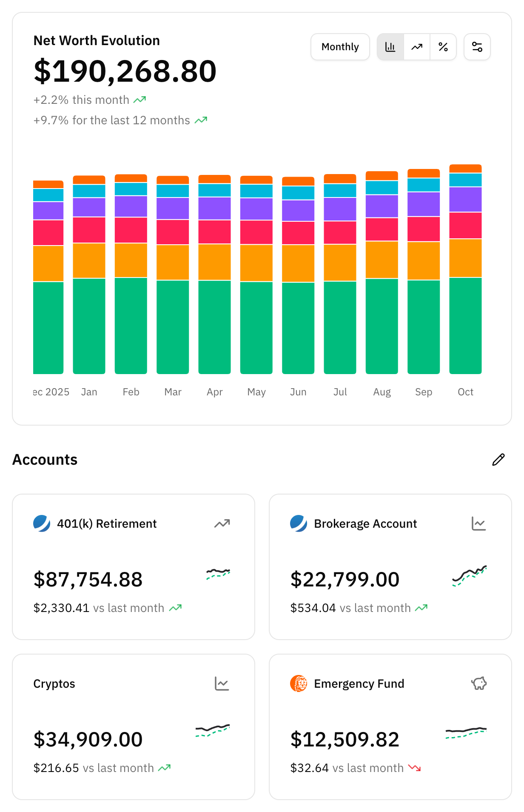Open the Monthly period dropdown
The width and height of the screenshot is (524, 812).
pos(340,47)
